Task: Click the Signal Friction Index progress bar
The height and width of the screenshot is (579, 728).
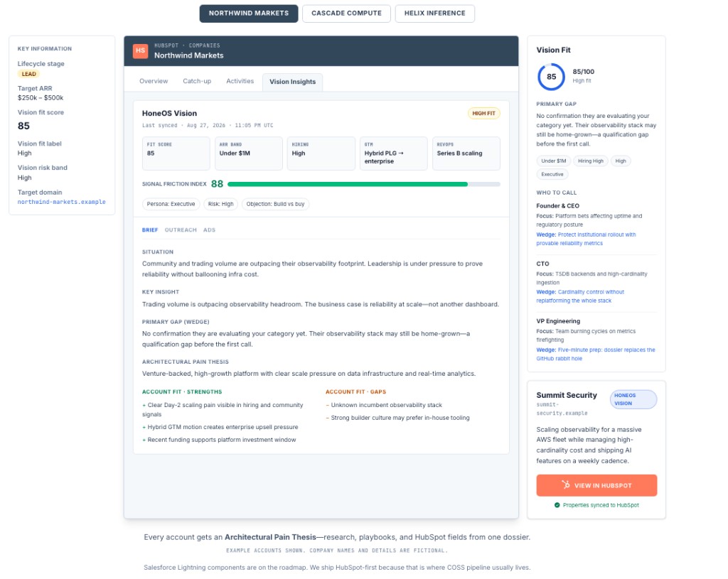Action: point(364,184)
